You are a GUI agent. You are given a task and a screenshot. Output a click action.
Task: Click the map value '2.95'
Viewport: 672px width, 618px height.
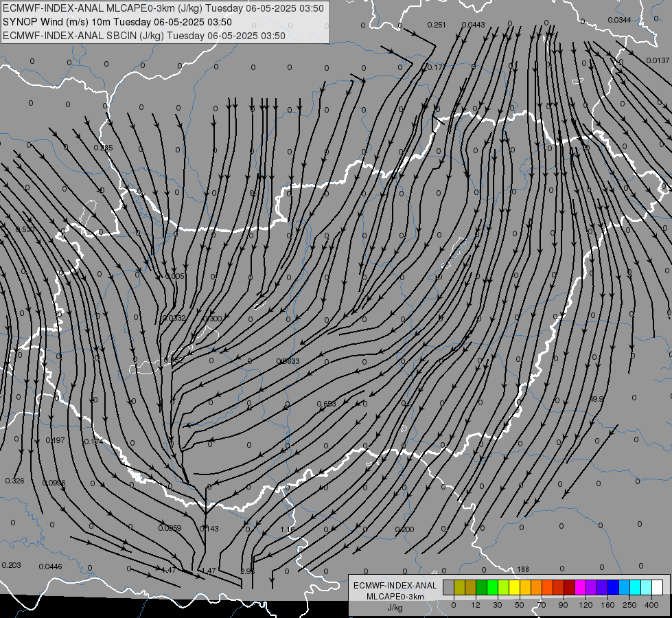click(x=248, y=571)
